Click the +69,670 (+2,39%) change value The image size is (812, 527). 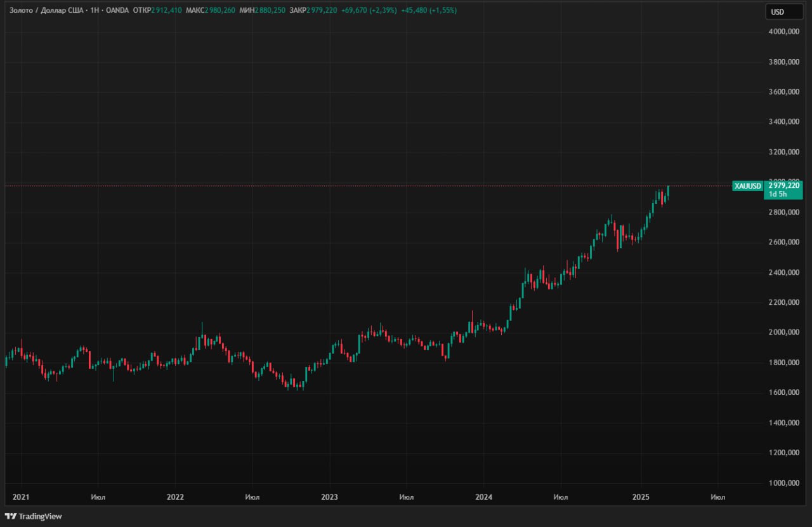click(x=369, y=11)
